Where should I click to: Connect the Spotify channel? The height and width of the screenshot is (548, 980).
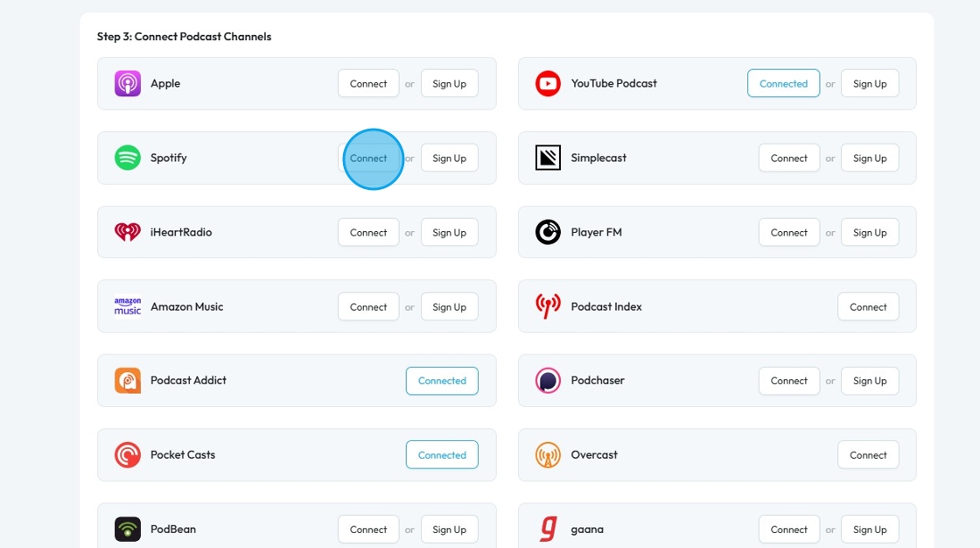tap(368, 158)
